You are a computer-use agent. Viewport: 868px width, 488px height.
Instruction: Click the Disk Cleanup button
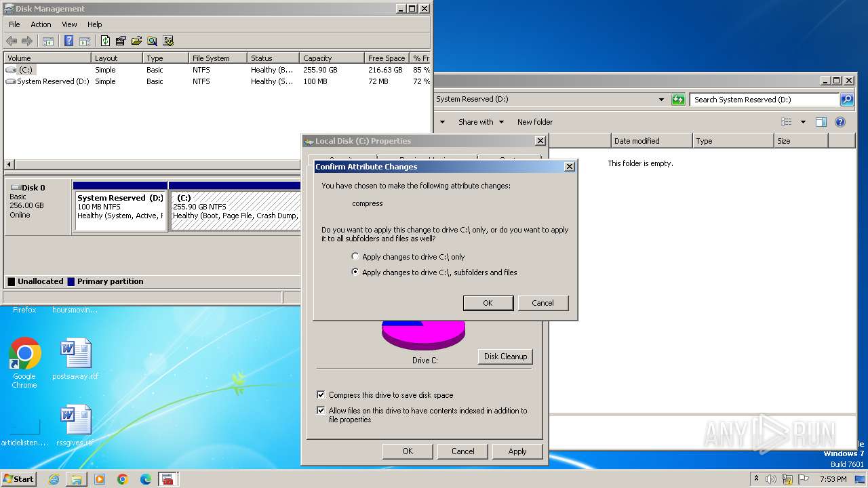(x=506, y=357)
